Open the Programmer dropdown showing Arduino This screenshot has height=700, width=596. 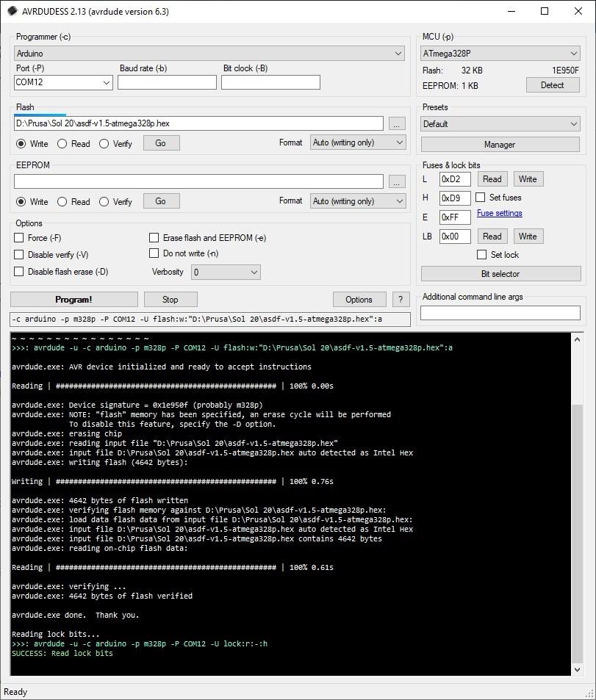209,54
